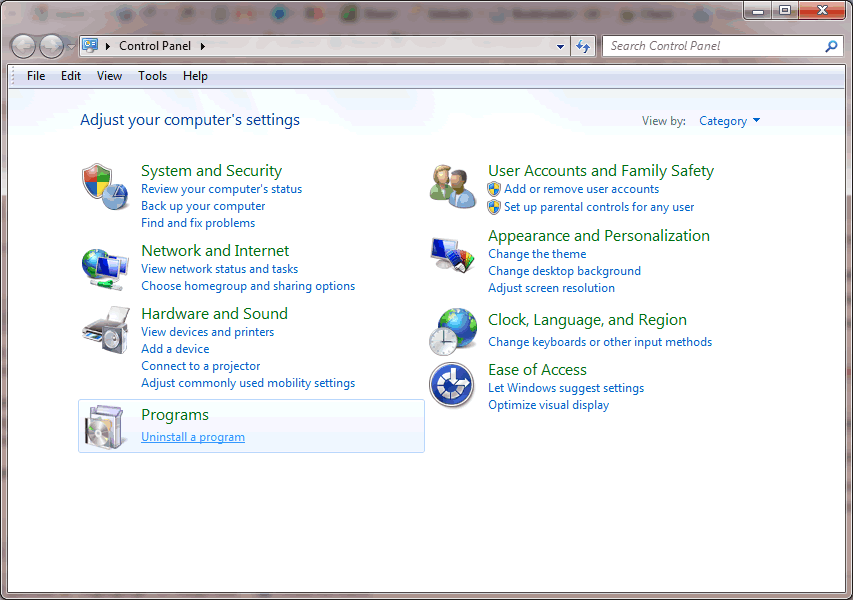Click Adjust commonly used mobility settings

coord(248,383)
